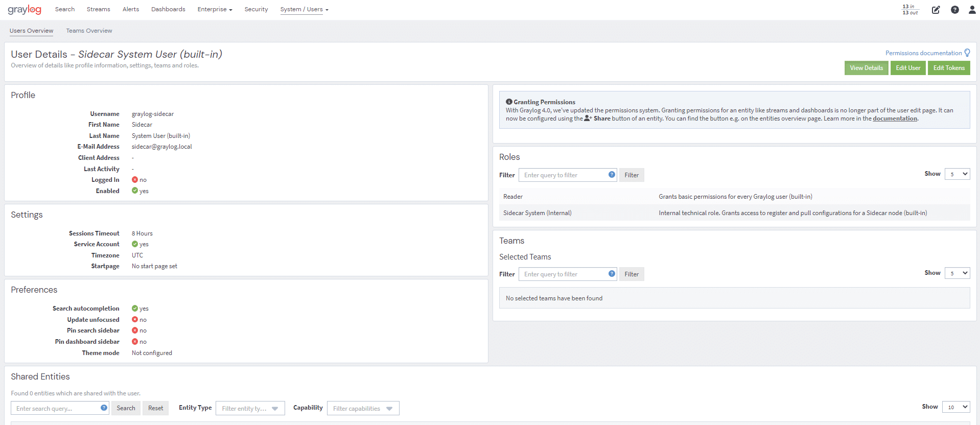Image resolution: width=980 pixels, height=425 pixels.
Task: Click the Edit User button
Action: [x=907, y=68]
